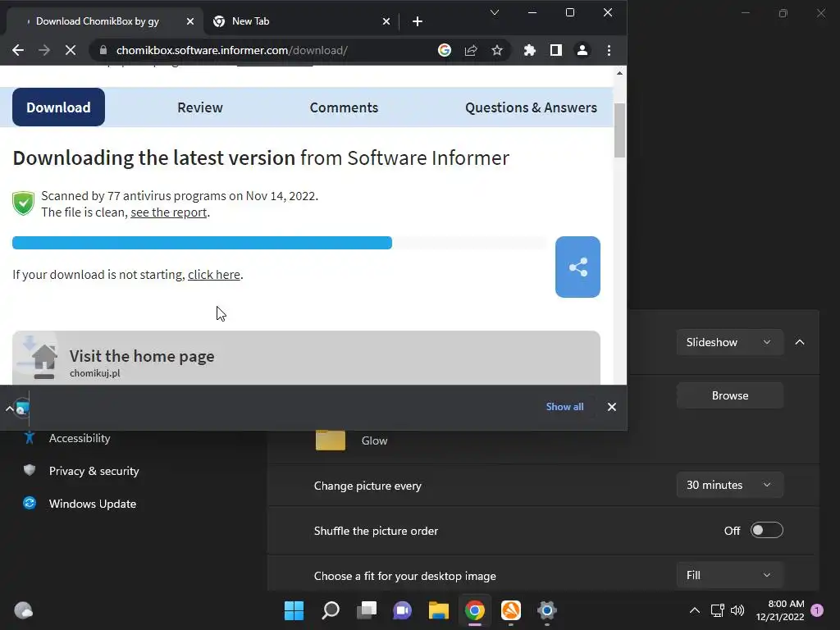840x630 pixels.
Task: Share this page from the address bar
Action: click(x=471, y=50)
